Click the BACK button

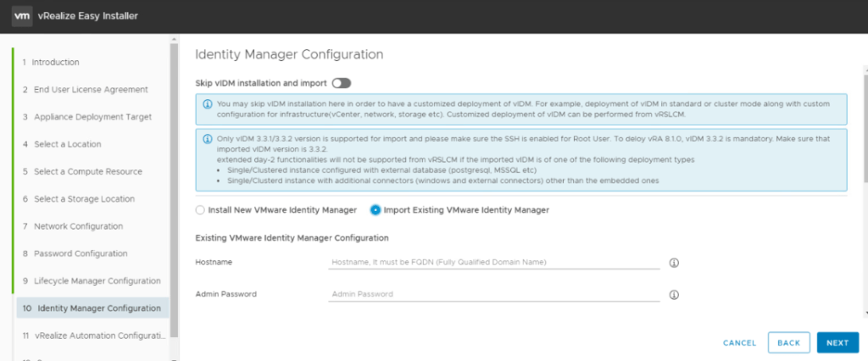point(788,342)
